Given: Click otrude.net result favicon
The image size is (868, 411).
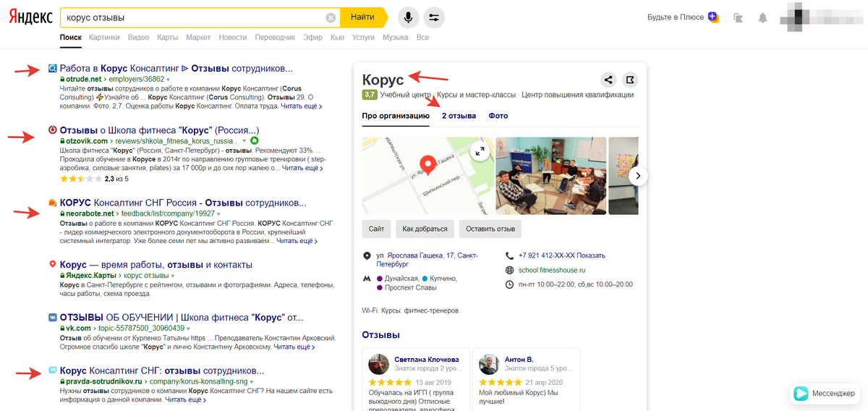Looking at the screenshot, I should [52, 69].
